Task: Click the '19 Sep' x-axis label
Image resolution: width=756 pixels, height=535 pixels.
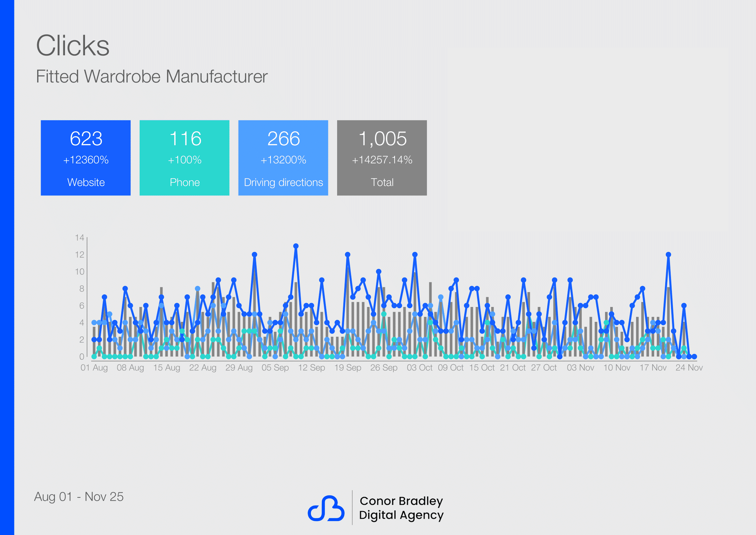Action: pyautogui.click(x=348, y=367)
